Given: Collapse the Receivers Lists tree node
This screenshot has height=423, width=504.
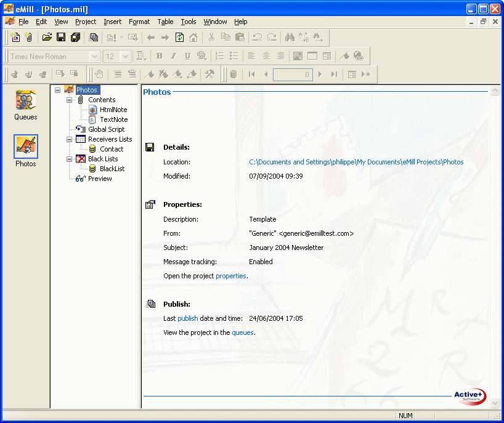Looking at the screenshot, I should 69,139.
